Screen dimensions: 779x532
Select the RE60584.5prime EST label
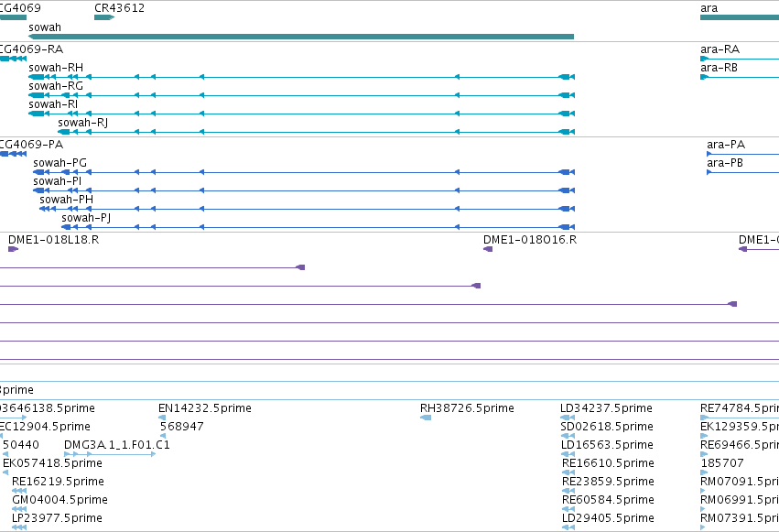608,500
